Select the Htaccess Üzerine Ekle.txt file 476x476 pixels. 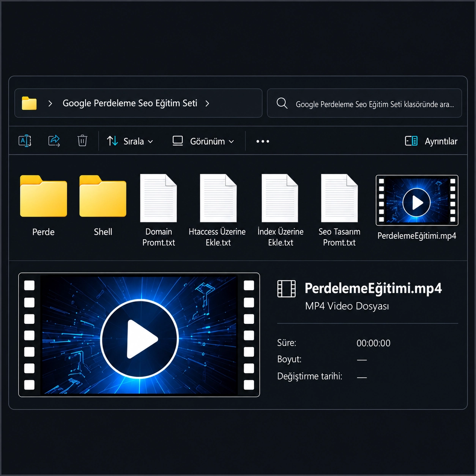coord(218,211)
